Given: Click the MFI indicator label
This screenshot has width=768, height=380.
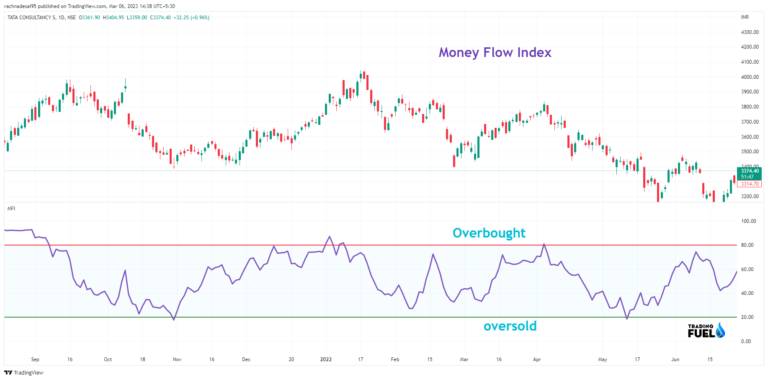Looking at the screenshot, I should [10, 209].
